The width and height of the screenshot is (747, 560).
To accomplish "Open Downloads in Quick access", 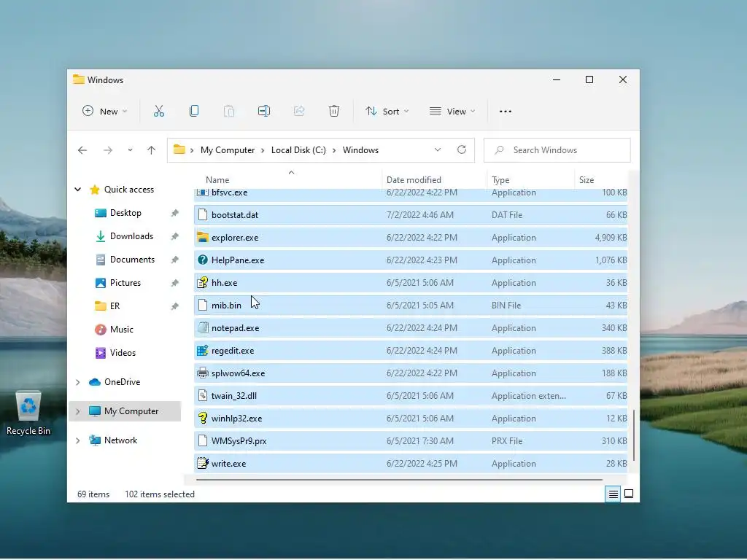I will [x=131, y=236].
